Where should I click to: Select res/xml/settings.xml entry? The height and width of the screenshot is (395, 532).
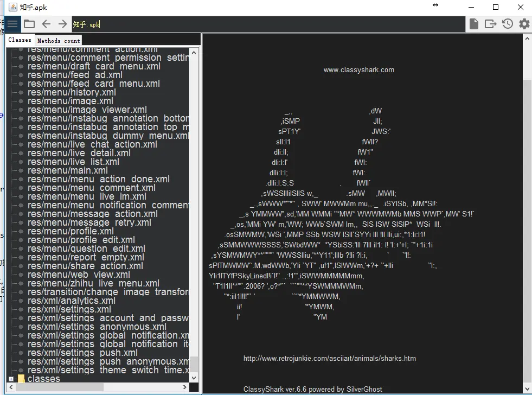click(x=69, y=310)
